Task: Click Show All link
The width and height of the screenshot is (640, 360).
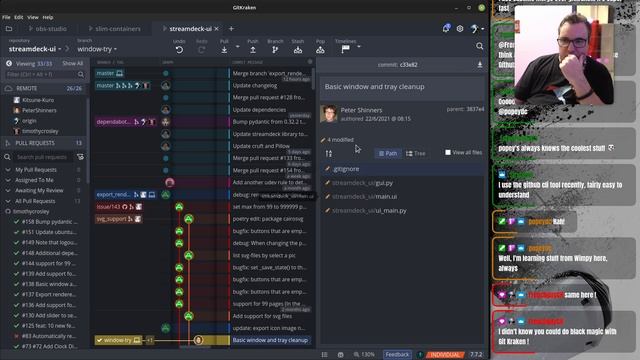Action: 73,63
